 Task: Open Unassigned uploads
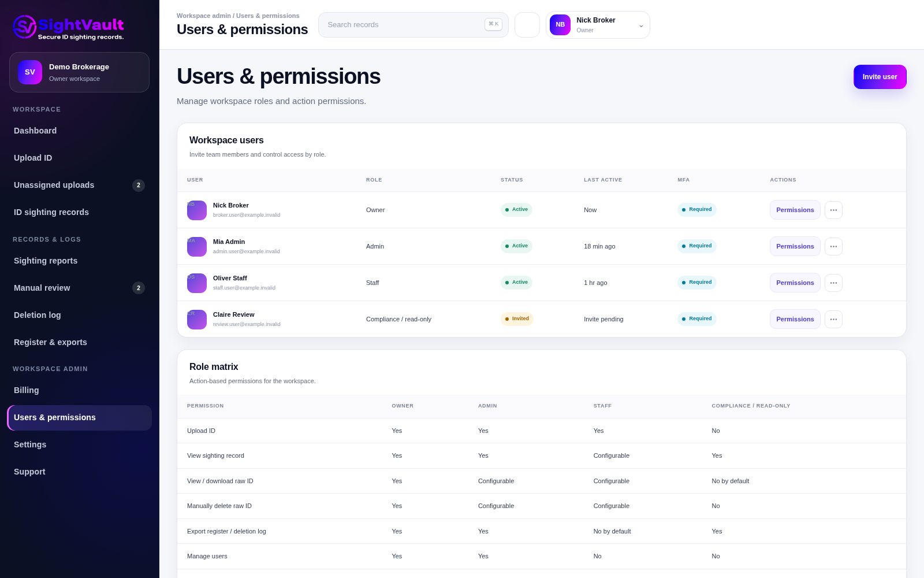[79, 185]
